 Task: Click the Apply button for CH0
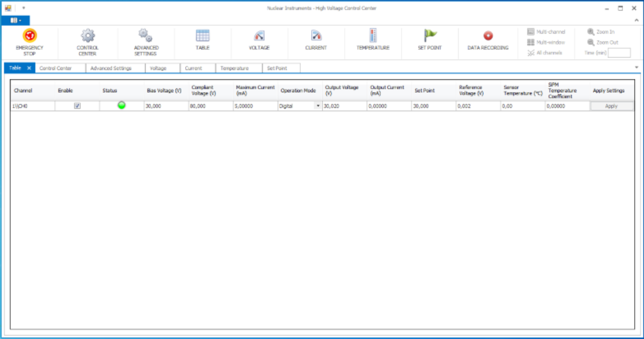611,106
